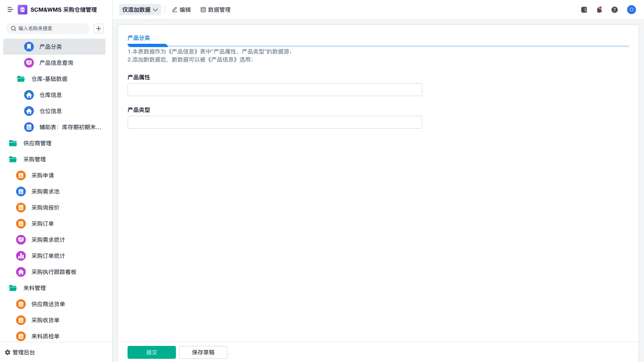The image size is (644, 362).
Task: Open the 仅添加数据 dropdown
Action: coord(140,10)
